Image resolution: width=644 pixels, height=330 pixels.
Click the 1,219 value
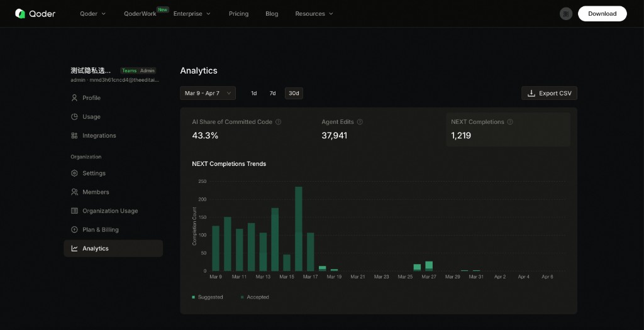click(x=461, y=135)
